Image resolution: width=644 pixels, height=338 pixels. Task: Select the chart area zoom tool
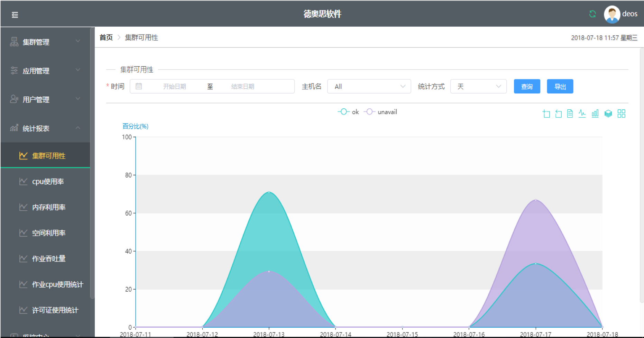546,113
